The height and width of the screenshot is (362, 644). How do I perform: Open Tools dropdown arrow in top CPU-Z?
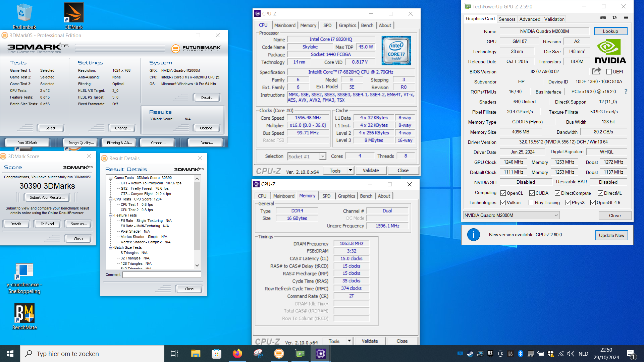(351, 170)
